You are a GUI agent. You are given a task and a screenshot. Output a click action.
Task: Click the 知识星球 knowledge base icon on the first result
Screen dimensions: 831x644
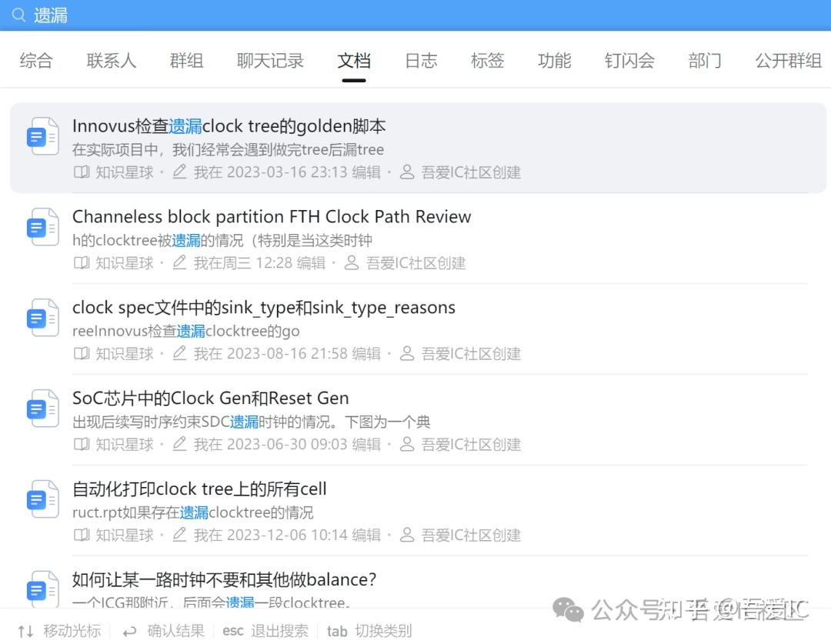coord(82,172)
